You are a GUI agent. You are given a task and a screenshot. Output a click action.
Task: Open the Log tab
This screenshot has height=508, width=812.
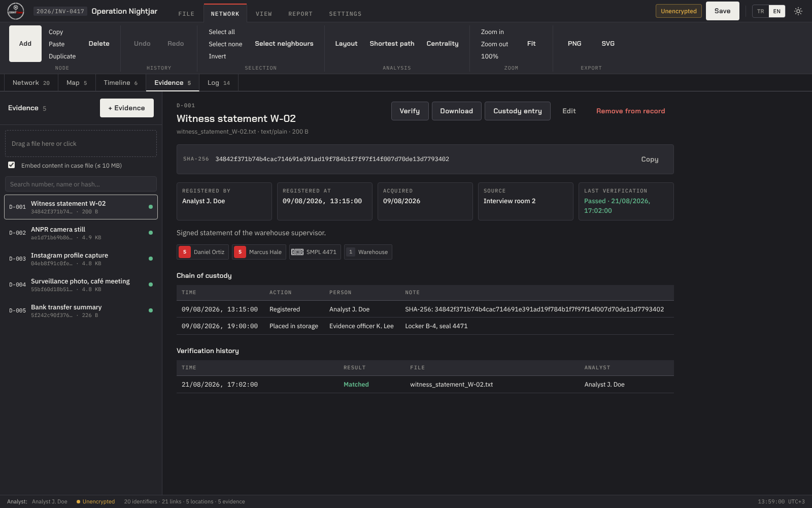point(219,83)
